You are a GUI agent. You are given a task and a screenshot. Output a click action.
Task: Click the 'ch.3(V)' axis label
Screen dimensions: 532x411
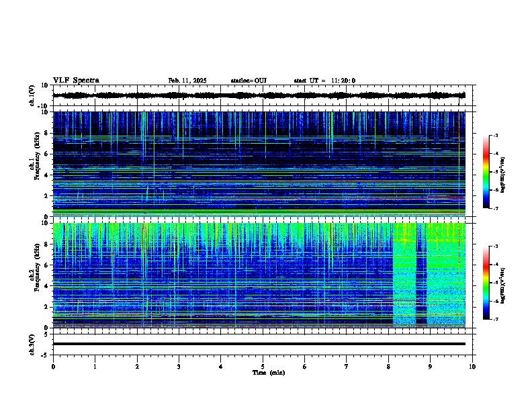click(x=32, y=345)
